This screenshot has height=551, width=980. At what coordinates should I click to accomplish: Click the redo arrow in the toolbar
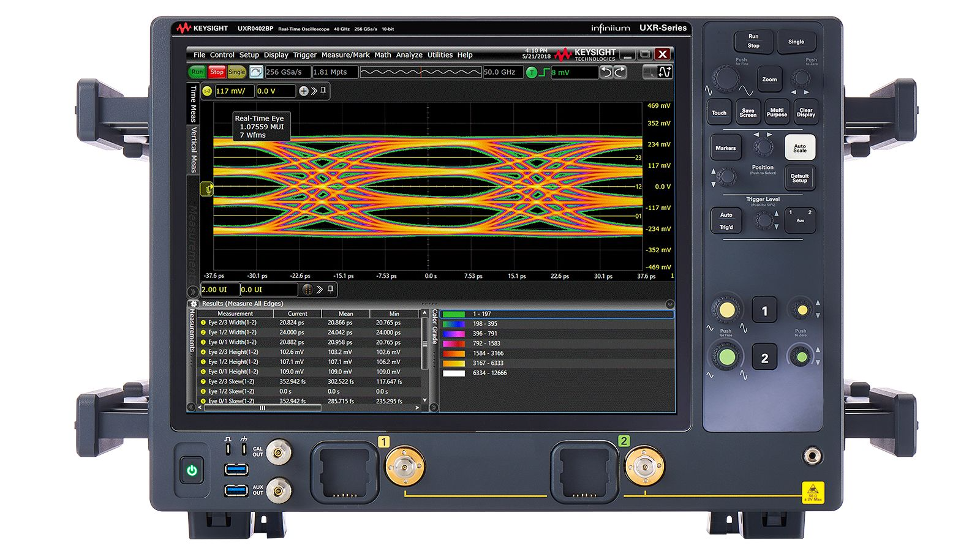[x=620, y=72]
